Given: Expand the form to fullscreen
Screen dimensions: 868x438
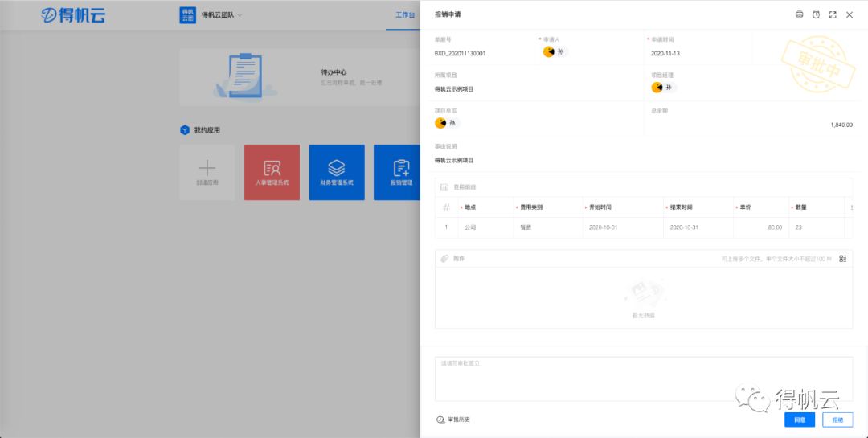Looking at the screenshot, I should pyautogui.click(x=833, y=15).
